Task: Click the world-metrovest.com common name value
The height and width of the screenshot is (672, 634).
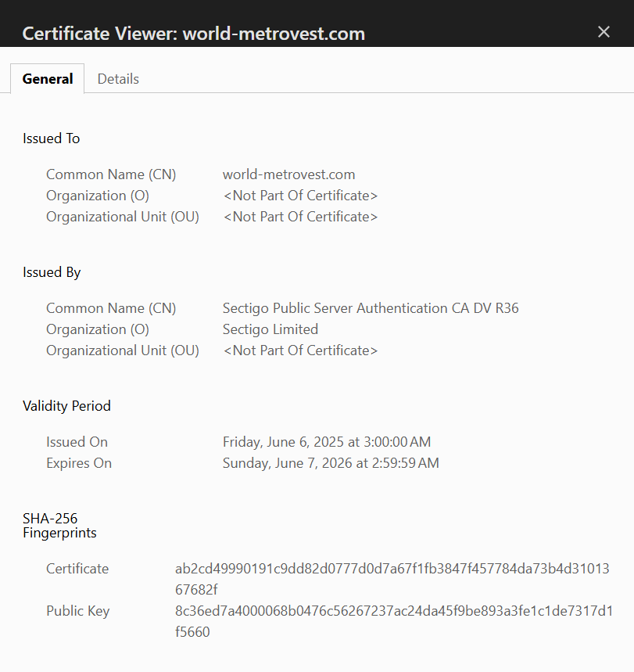Action: [x=288, y=174]
